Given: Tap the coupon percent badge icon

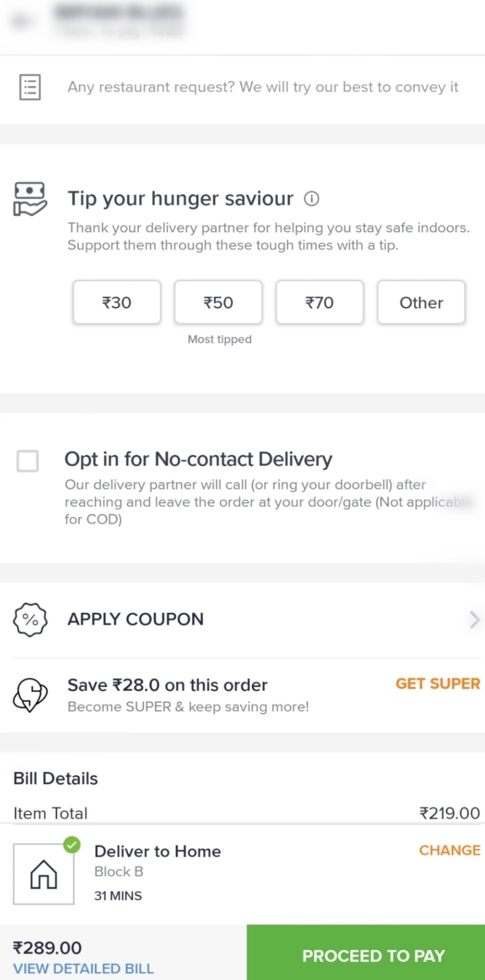Looking at the screenshot, I should (30, 620).
